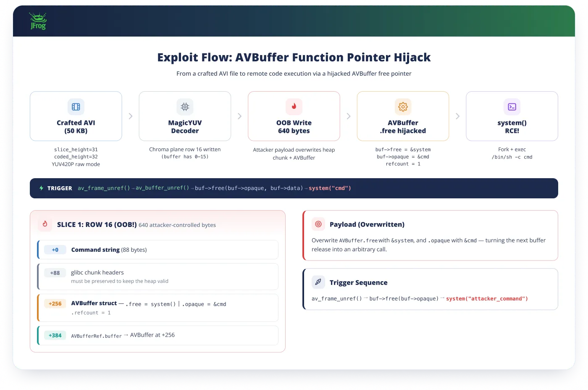Click the +384 offset badge
The width and height of the screenshot is (588, 390).
(x=55, y=335)
